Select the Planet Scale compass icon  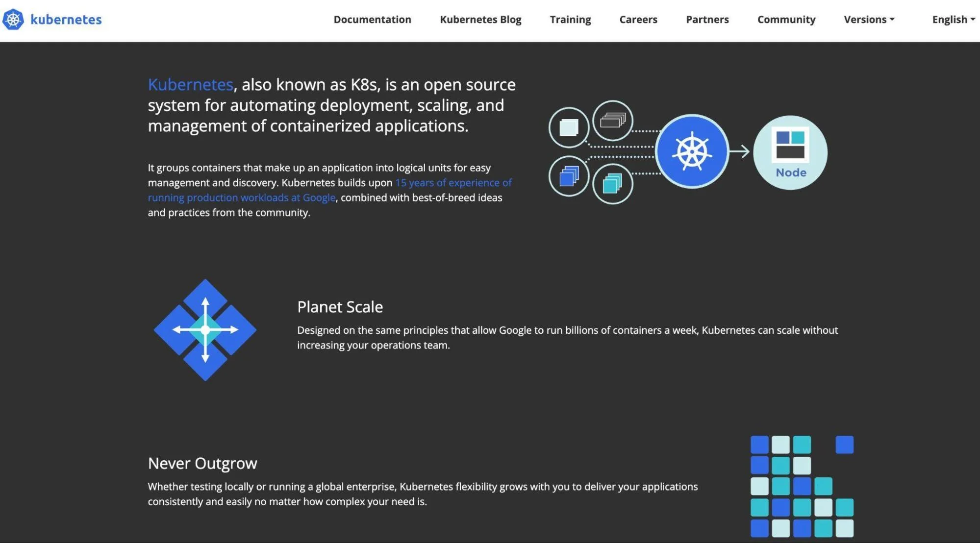coord(204,329)
